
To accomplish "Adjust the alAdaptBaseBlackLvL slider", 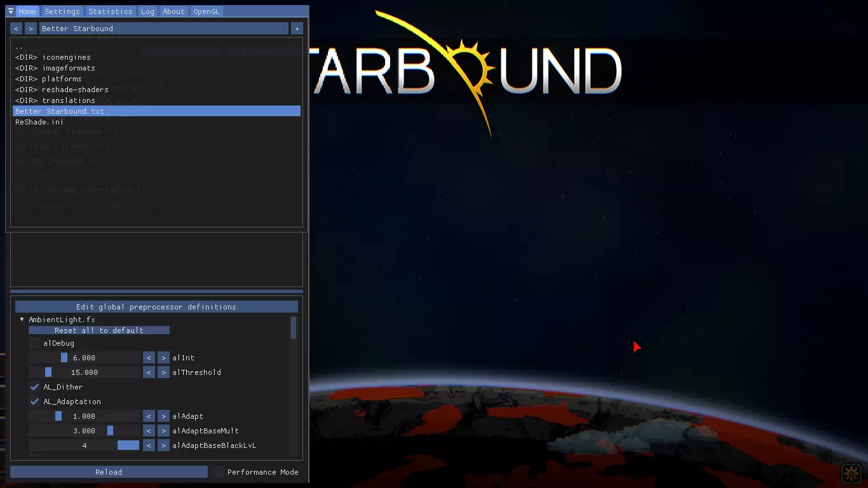I will click(x=84, y=445).
